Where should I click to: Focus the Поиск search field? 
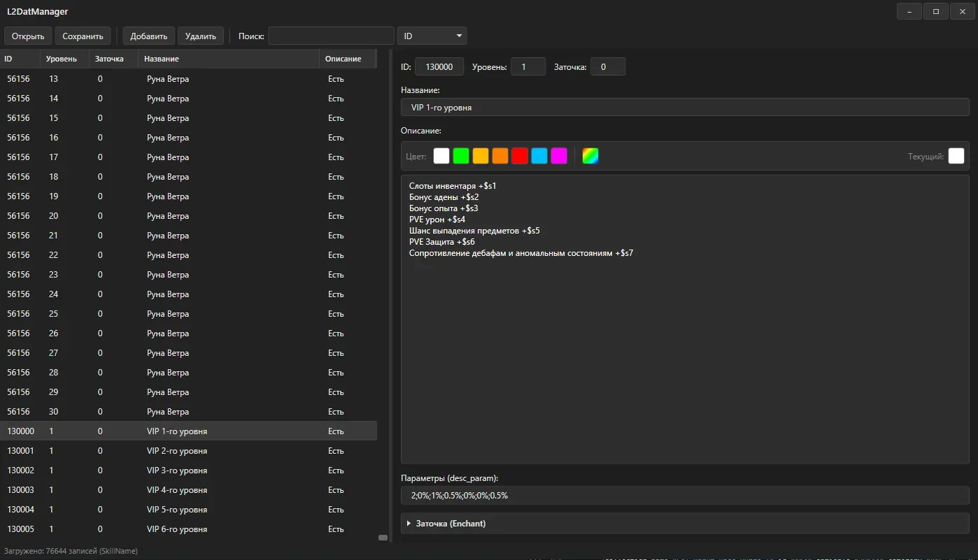point(331,36)
